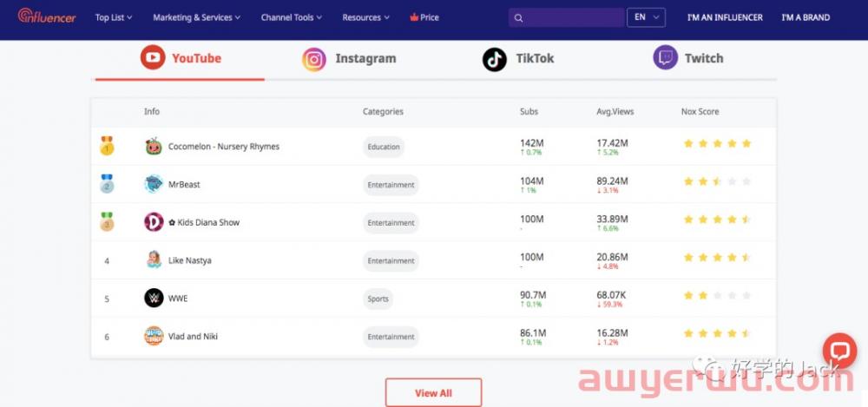Click I'M AN INFLUENCER link
This screenshot has width=868, height=407.
(725, 17)
